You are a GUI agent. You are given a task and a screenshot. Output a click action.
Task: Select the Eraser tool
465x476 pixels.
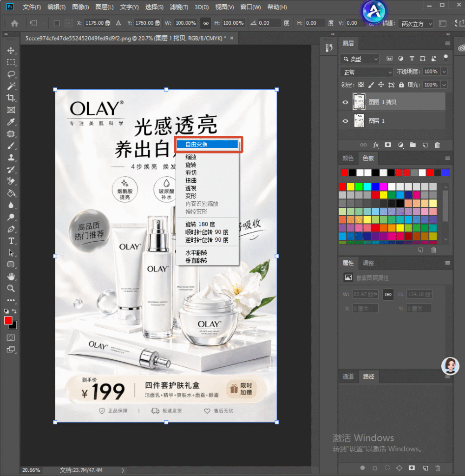point(11,181)
